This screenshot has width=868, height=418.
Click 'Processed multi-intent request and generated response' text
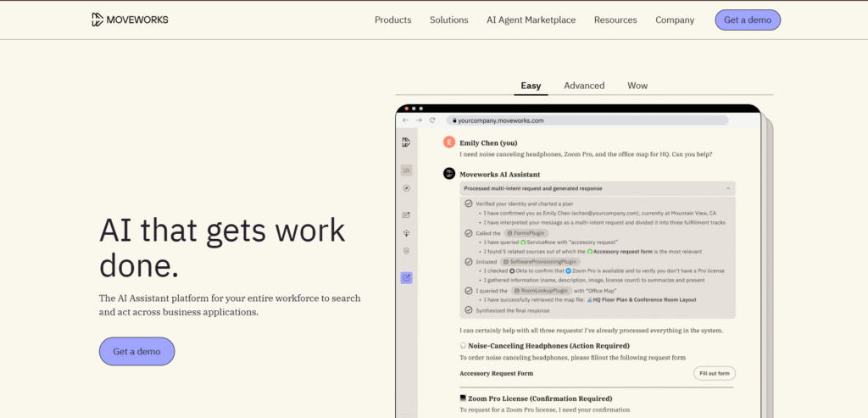(x=533, y=188)
